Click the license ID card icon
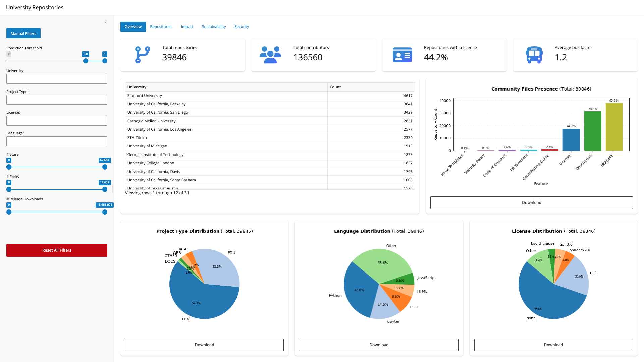Image resolution: width=644 pixels, height=362 pixels. point(402,55)
